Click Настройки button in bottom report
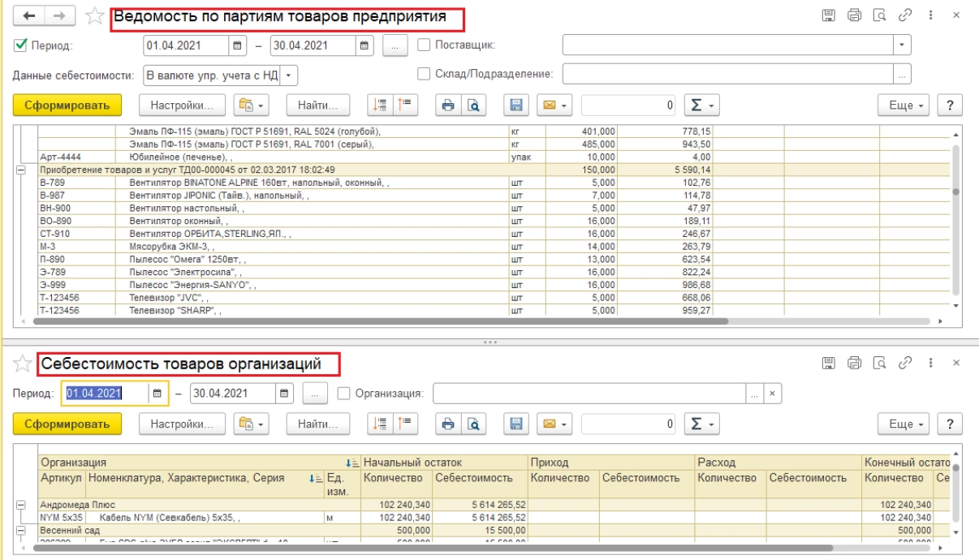Viewport: 979px width, 560px height. [181, 423]
